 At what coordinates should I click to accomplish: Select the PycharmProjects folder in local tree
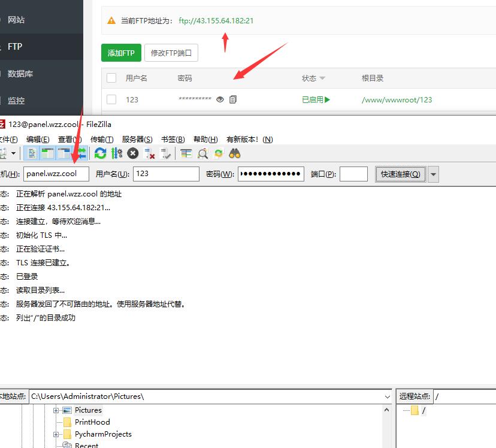103,434
